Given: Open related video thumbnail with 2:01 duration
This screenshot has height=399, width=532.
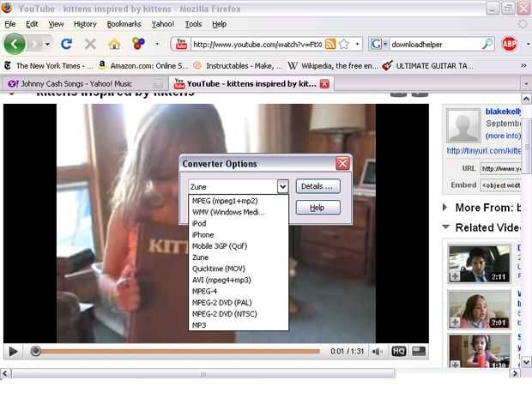Looking at the screenshot, I should point(479,310).
